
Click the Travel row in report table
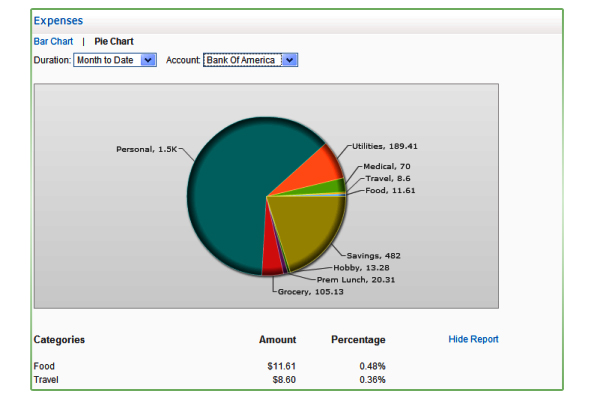pyautogui.click(x=209, y=380)
